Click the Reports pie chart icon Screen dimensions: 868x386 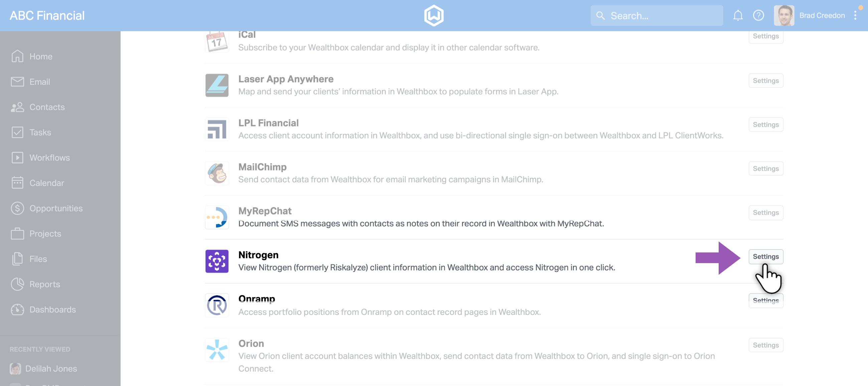tap(17, 284)
